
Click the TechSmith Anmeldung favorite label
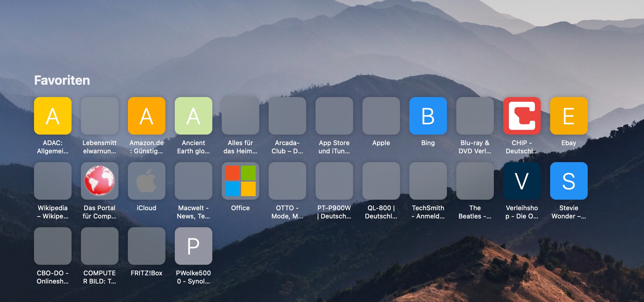[428, 212]
